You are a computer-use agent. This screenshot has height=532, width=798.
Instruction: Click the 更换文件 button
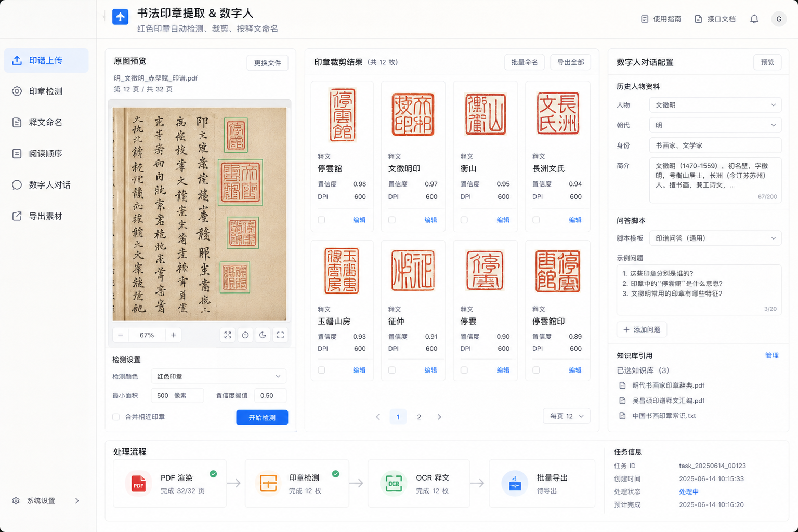coord(267,63)
